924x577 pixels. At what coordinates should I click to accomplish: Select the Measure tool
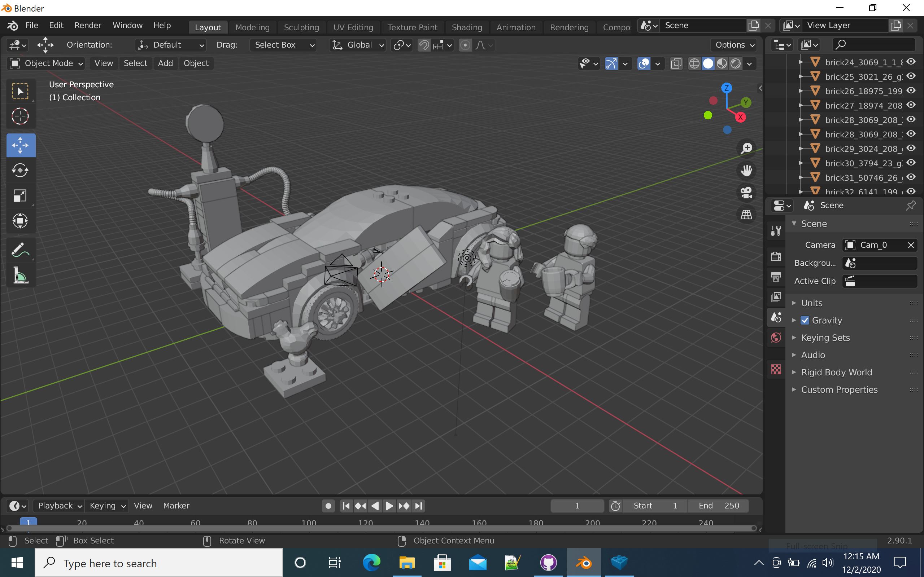click(20, 275)
